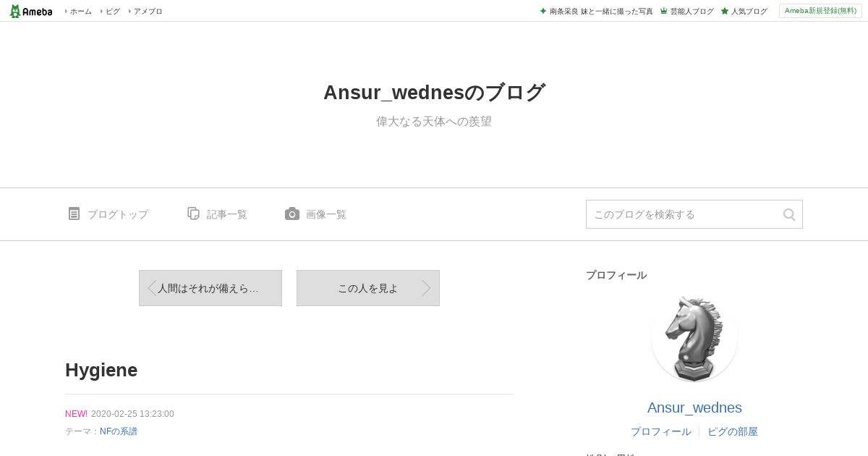Open the NFの系譜 theme link
The width and height of the screenshot is (868, 456).
(119, 431)
